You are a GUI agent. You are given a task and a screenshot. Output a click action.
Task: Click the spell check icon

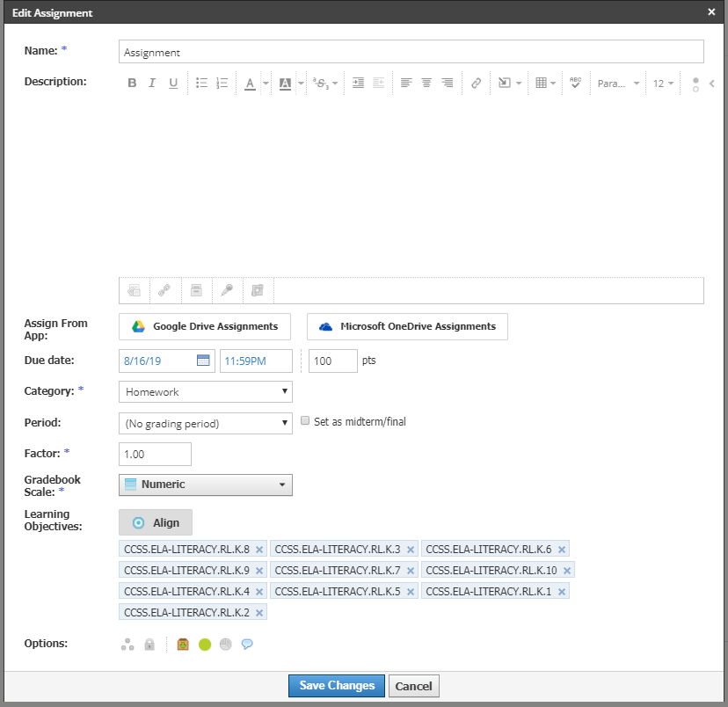click(575, 83)
